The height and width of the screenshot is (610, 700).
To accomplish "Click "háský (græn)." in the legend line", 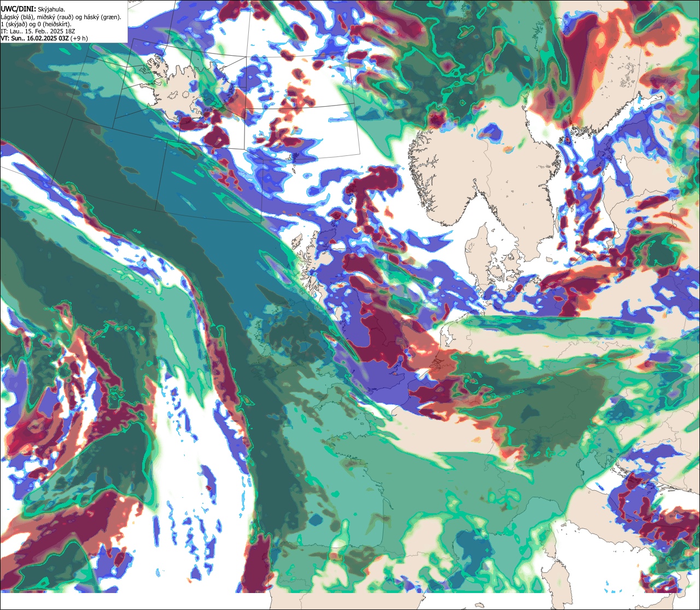I will 103,18.
